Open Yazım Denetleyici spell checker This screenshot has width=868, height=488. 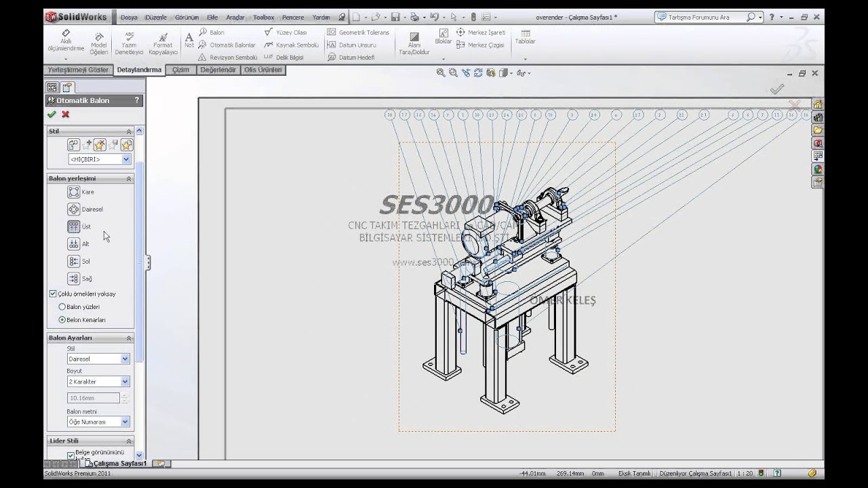(129, 43)
